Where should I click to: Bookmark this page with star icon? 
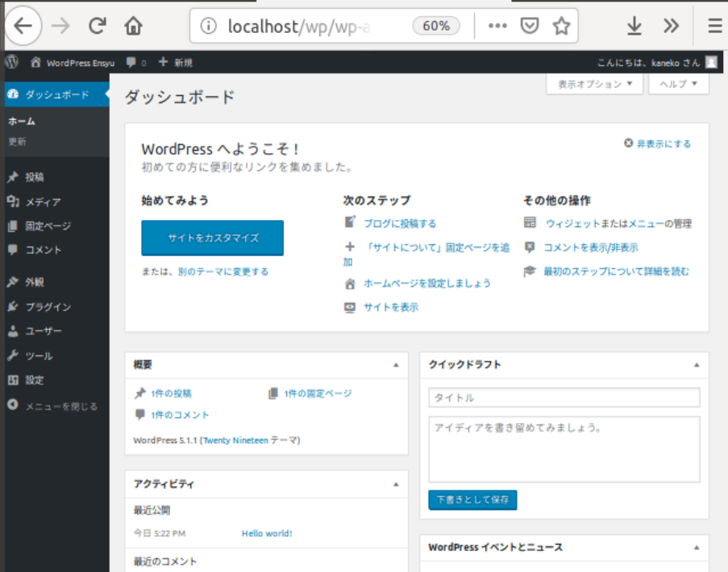[561, 26]
